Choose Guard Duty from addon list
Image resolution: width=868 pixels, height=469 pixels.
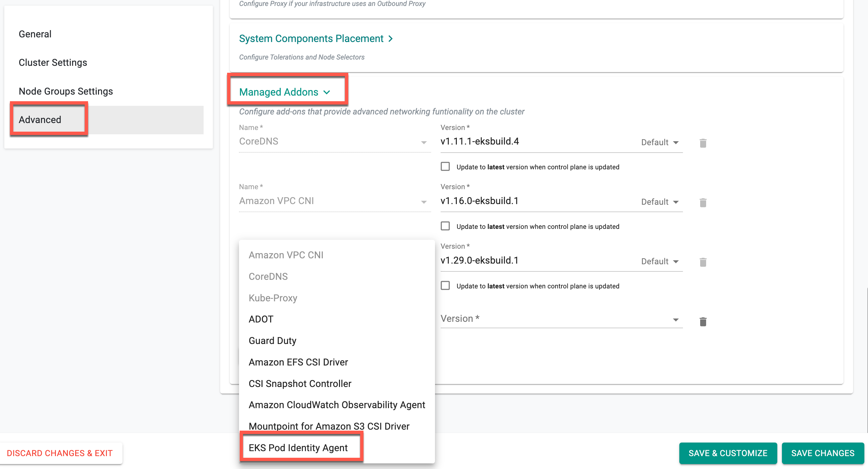[x=337, y=341]
